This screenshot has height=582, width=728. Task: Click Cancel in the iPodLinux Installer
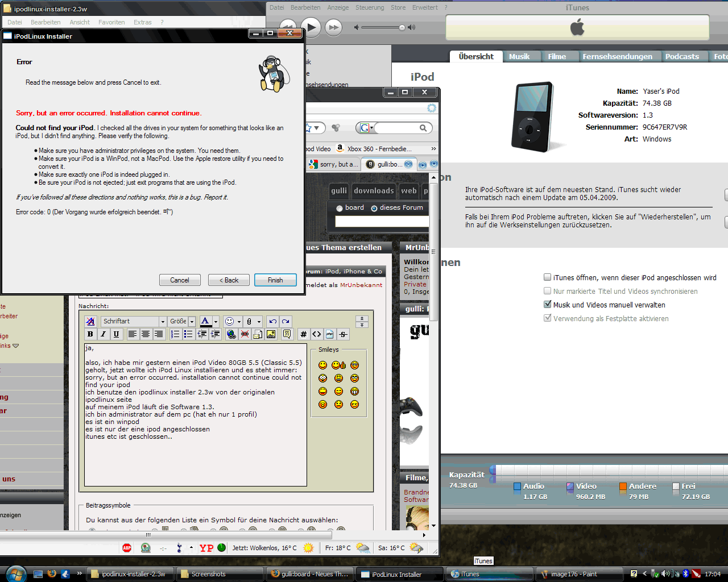tap(180, 280)
